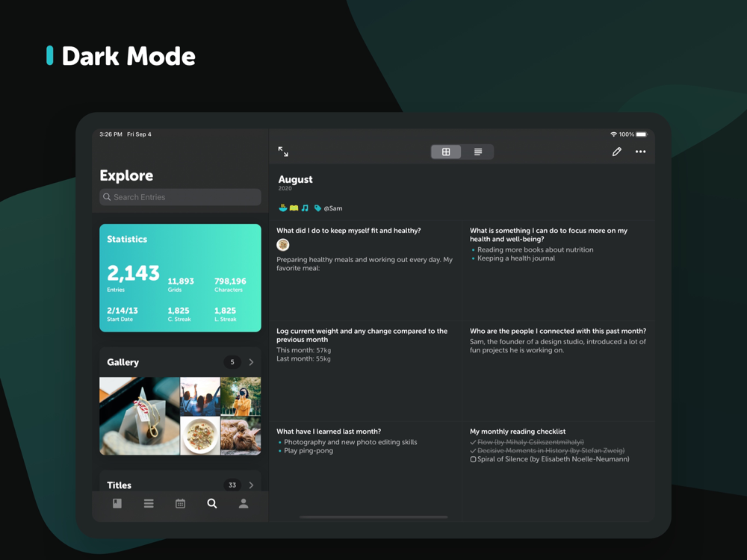Click the 2/14/13 Start Date statistic
747x560 pixels.
click(123, 314)
